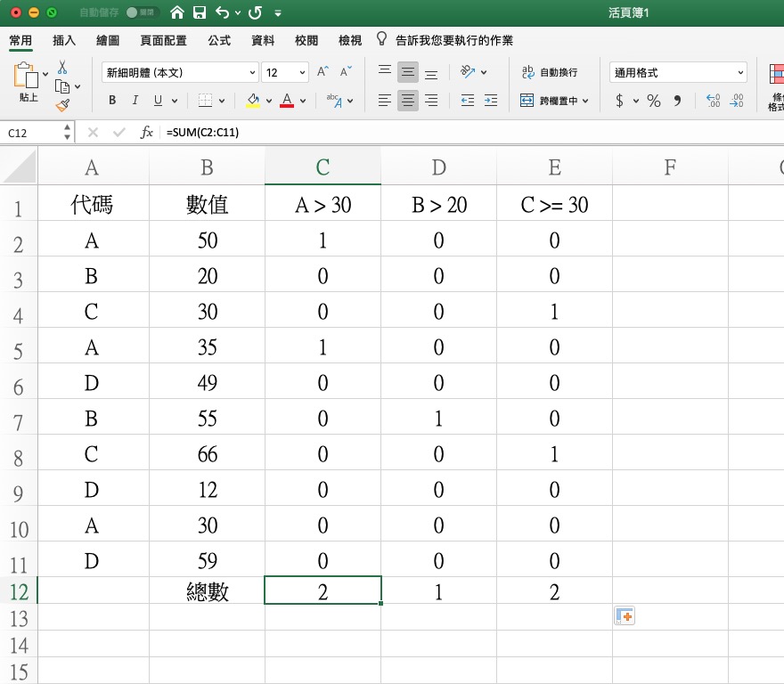
Task: Click the Home icon in title bar
Action: pyautogui.click(x=177, y=12)
